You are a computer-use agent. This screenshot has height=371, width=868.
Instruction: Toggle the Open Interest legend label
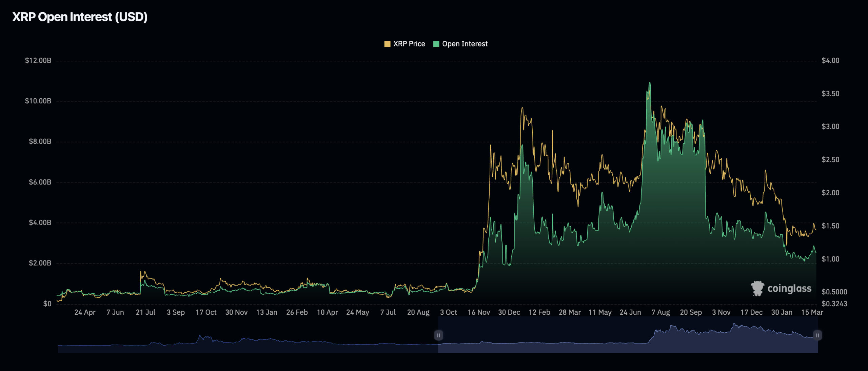coord(465,44)
